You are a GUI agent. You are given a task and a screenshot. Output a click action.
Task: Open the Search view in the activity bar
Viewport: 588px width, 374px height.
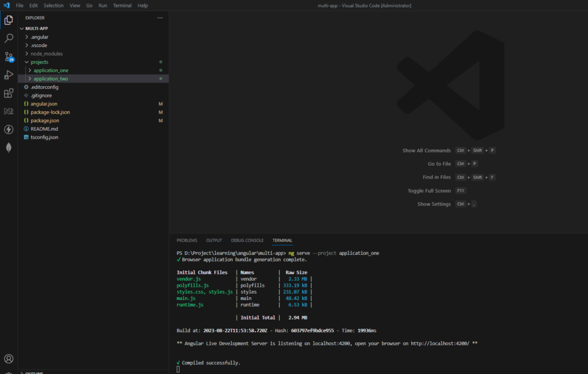8,38
